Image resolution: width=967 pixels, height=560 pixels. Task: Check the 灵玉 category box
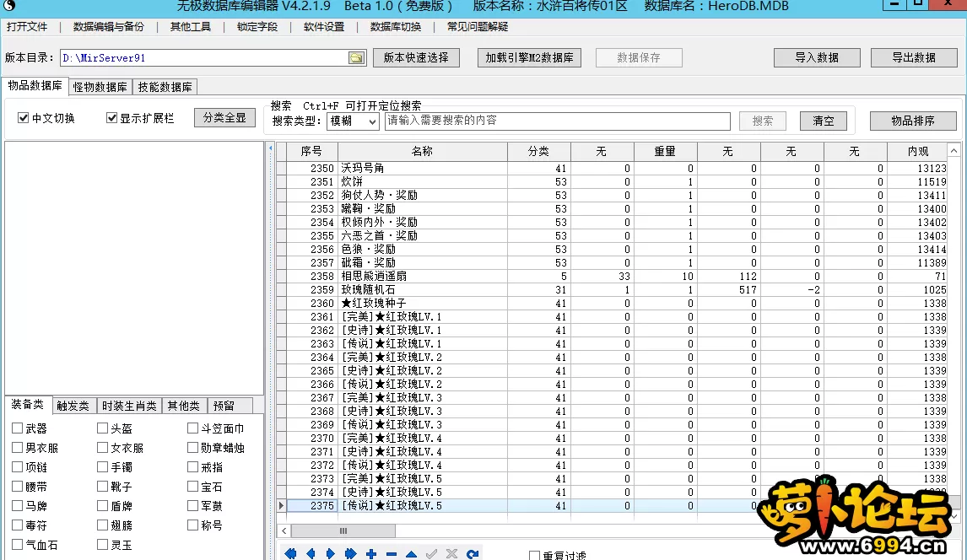(102, 544)
